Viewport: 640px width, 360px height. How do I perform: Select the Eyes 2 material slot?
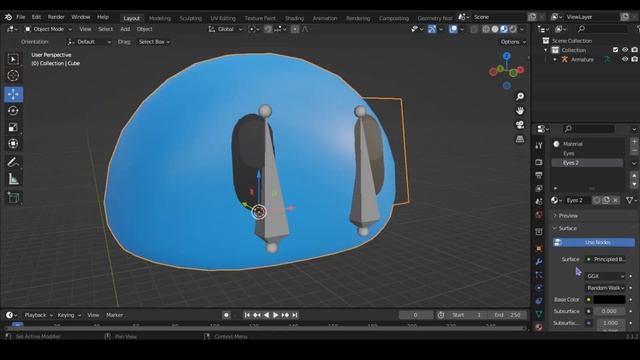tap(587, 163)
